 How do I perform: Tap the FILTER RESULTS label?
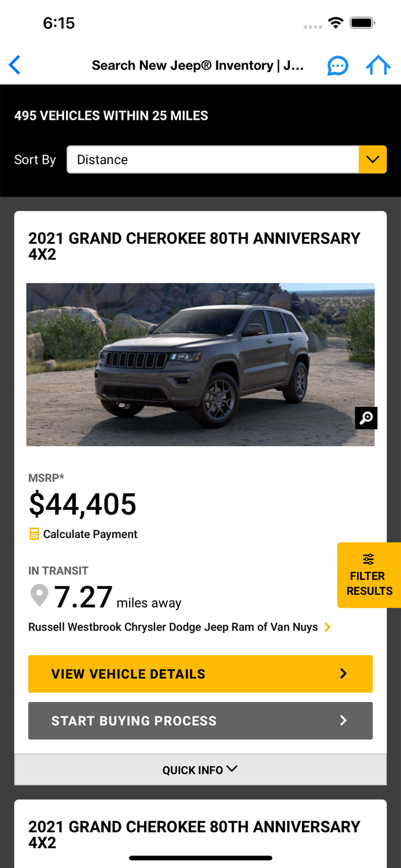[x=369, y=583]
